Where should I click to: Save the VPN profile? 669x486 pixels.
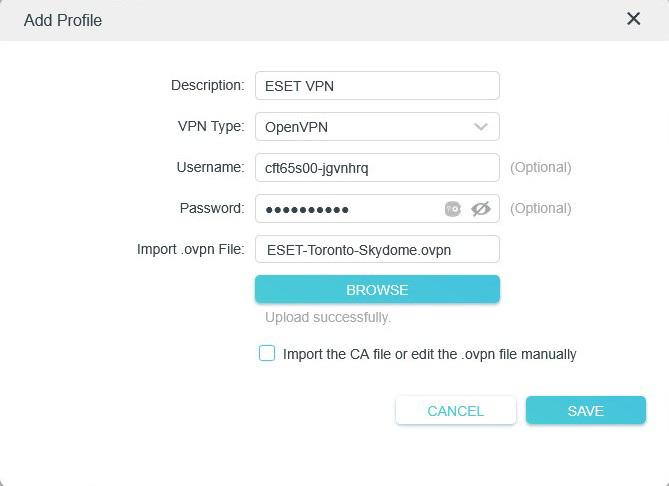point(585,411)
